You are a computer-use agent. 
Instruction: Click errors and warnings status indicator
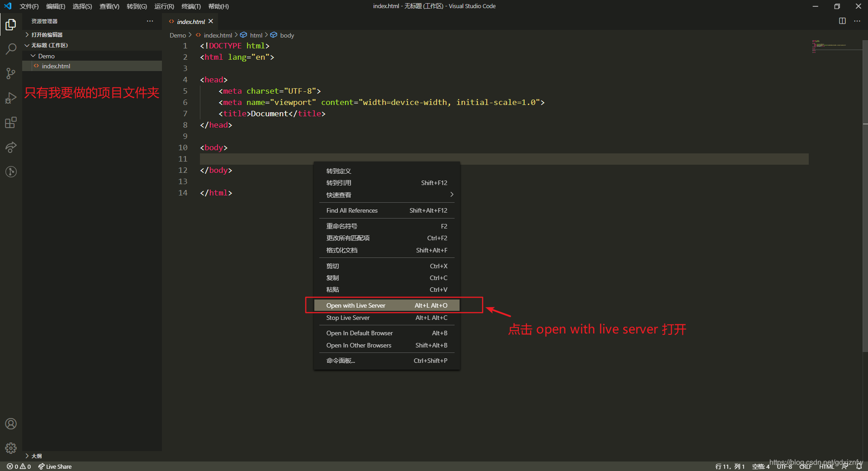tap(19, 466)
